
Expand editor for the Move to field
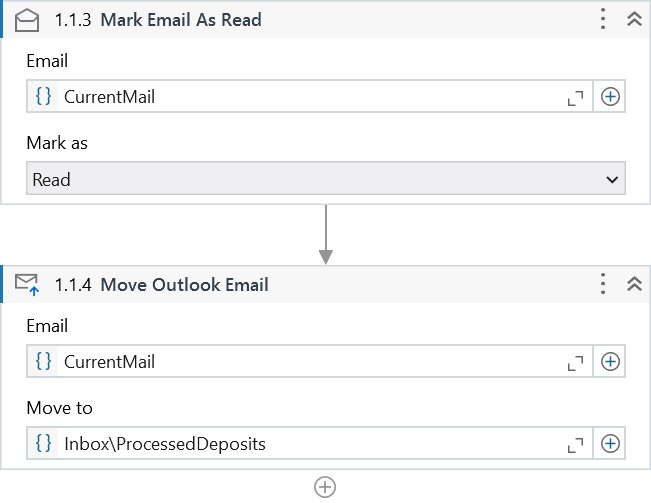click(x=575, y=444)
